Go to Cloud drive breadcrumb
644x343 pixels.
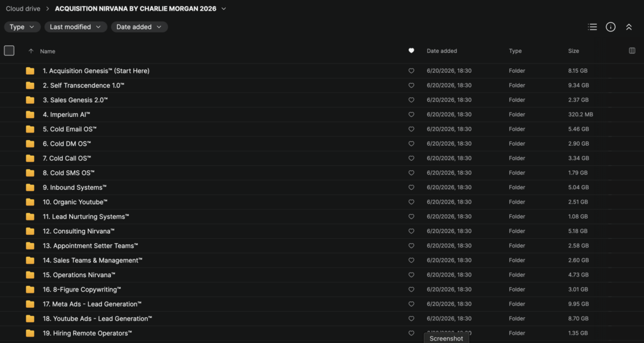[x=23, y=9]
